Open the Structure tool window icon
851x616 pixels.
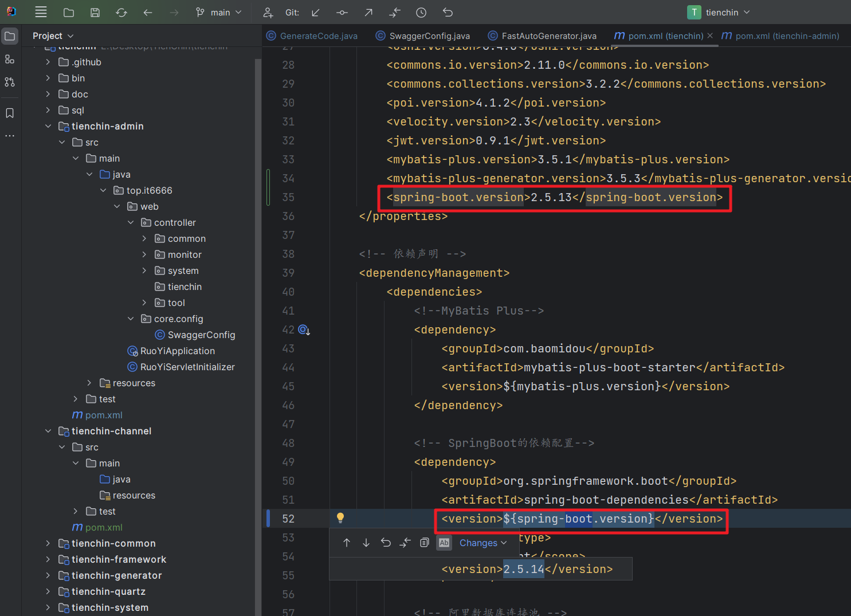[x=10, y=59]
